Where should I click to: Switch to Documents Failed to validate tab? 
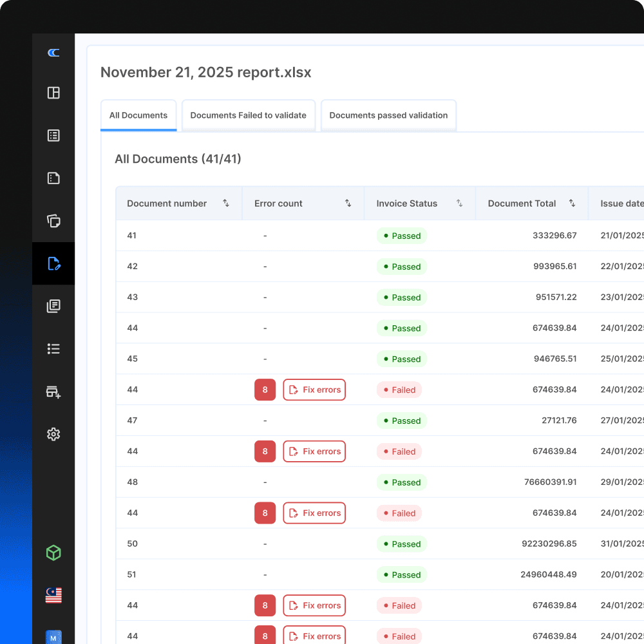(x=249, y=115)
